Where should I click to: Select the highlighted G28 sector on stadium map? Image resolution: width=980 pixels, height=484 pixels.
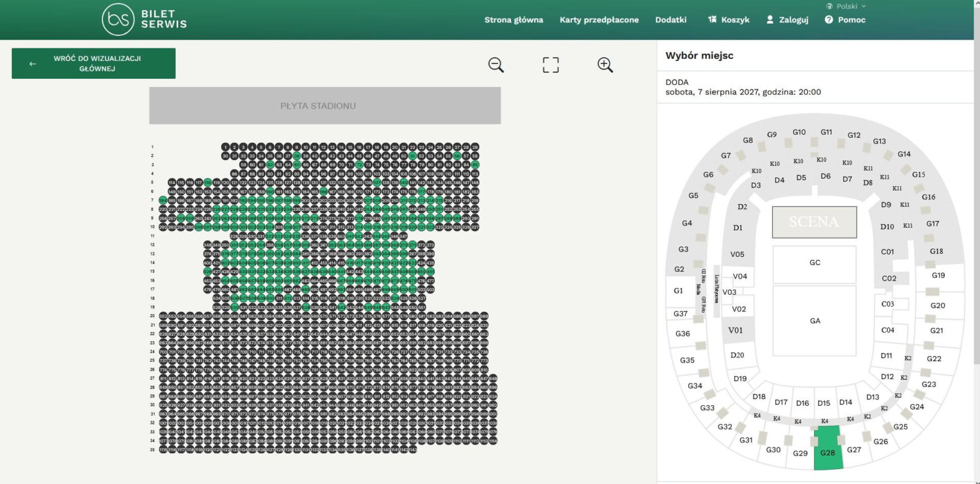point(828,448)
